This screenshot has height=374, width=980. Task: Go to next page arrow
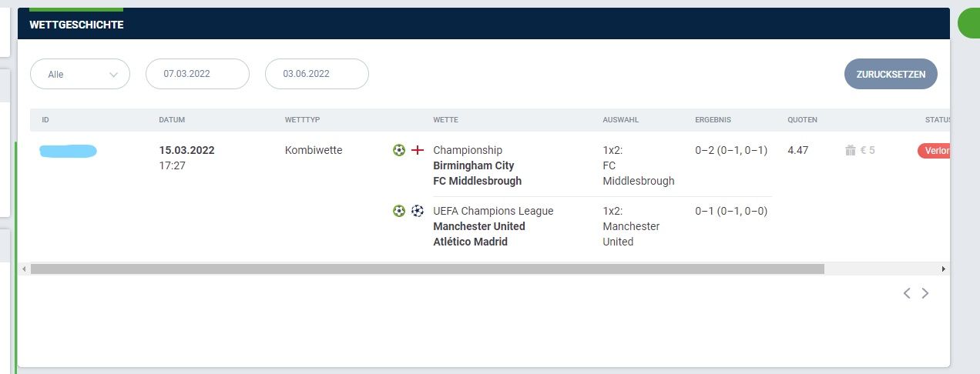(x=925, y=293)
